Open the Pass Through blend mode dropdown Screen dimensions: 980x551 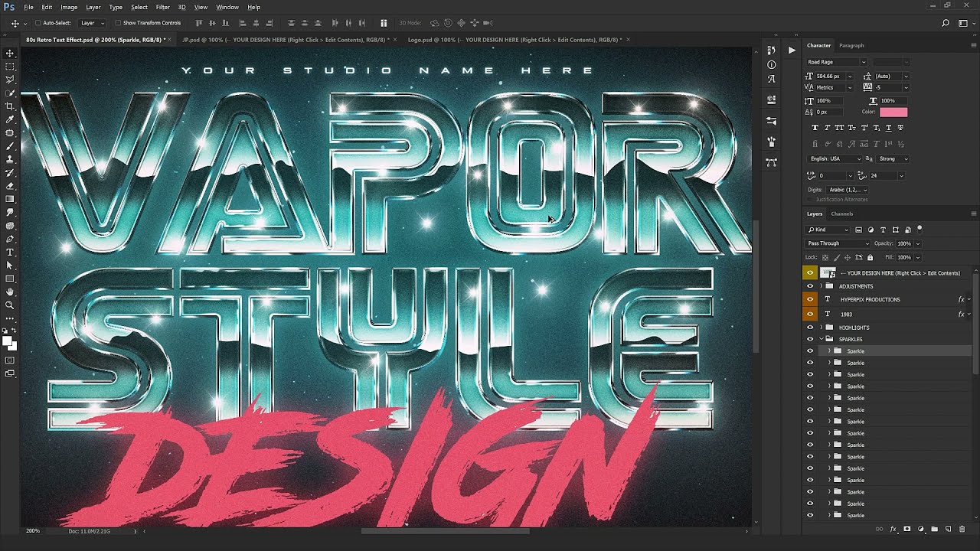click(838, 243)
